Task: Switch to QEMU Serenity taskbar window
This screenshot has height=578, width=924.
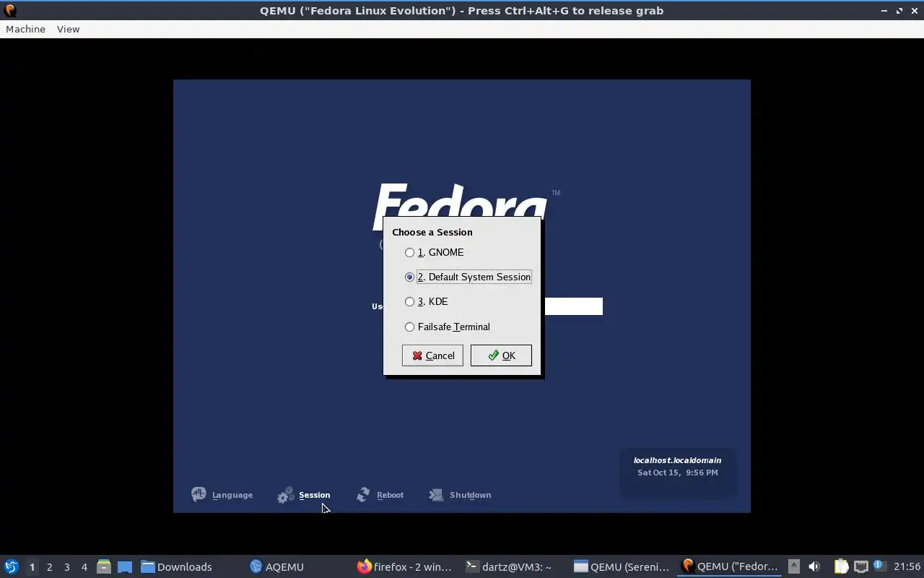Action: [622, 567]
